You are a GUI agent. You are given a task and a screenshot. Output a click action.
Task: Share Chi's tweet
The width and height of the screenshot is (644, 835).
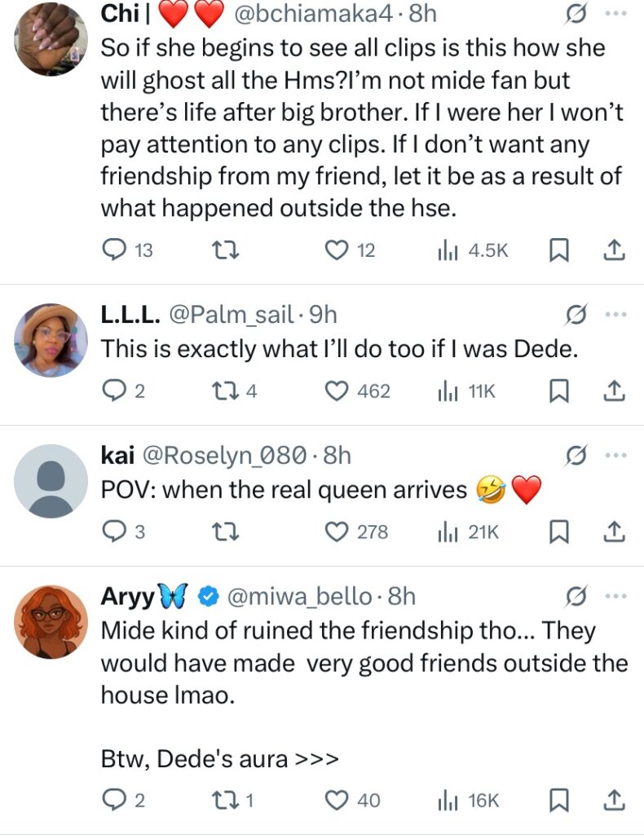[x=615, y=250]
